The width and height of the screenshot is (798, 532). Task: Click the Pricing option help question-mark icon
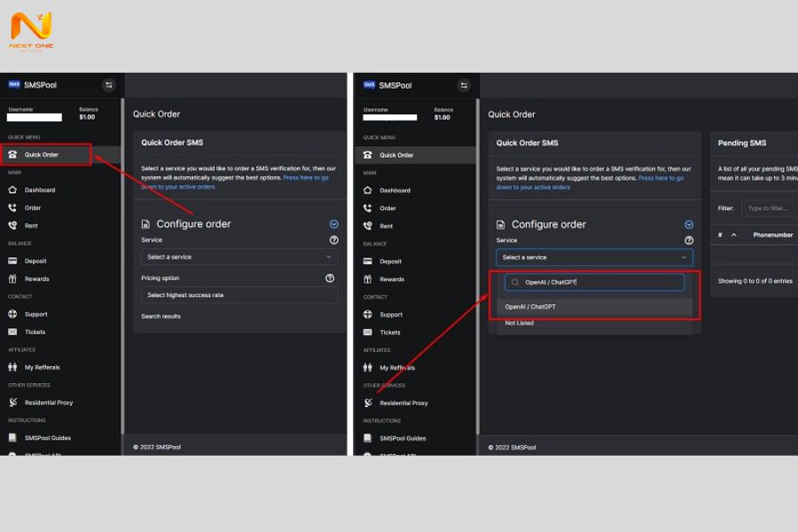pyautogui.click(x=330, y=278)
